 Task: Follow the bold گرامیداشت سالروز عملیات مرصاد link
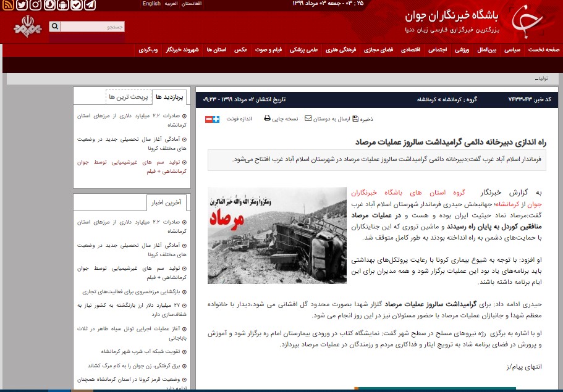(x=431, y=304)
